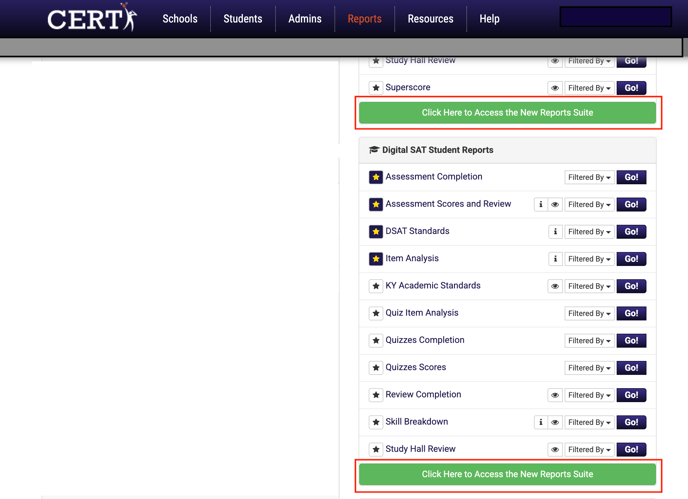688x499 pixels.
Task: Favorite KY Academic Standards with the star
Action: pyautogui.click(x=376, y=286)
